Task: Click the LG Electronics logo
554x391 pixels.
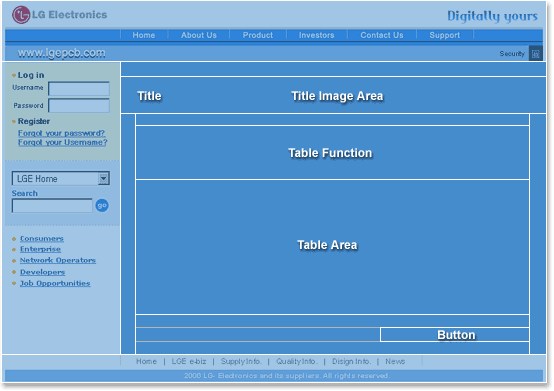Action: point(59,15)
